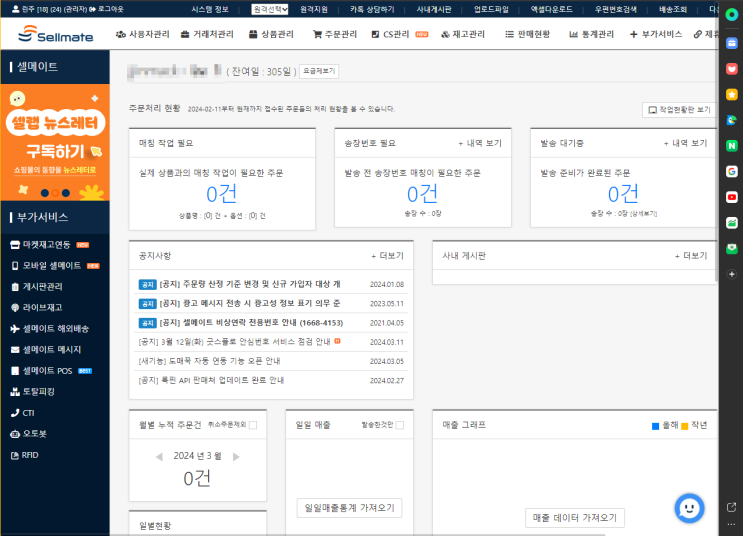Open notice 굿스플로 안심번호 서비스 점검 안내
743x536 pixels.
point(235,342)
